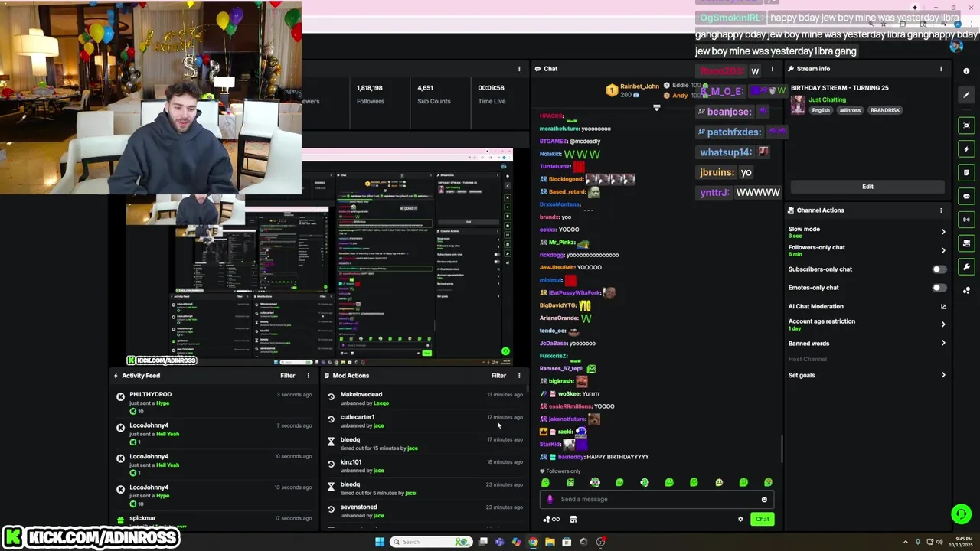Image resolution: width=980 pixels, height=551 pixels.
Task: Collapse the pinned chat leaderboard arrow
Action: coord(656,108)
